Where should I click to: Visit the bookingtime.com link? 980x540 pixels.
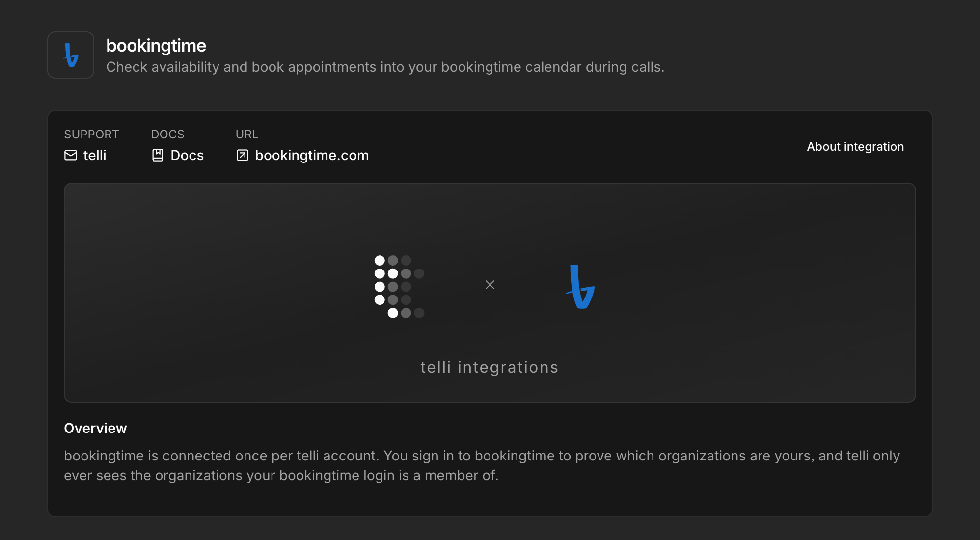click(x=302, y=155)
